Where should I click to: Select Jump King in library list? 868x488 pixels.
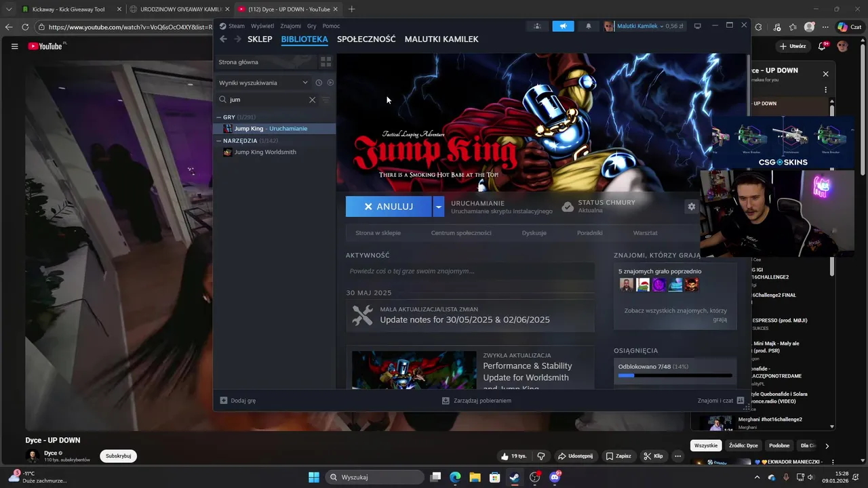(275, 129)
